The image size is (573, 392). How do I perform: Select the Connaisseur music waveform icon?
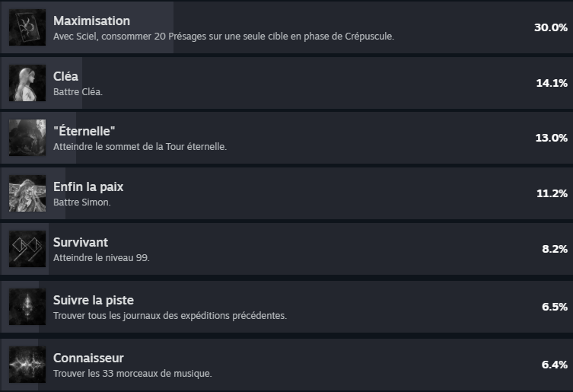click(x=27, y=365)
